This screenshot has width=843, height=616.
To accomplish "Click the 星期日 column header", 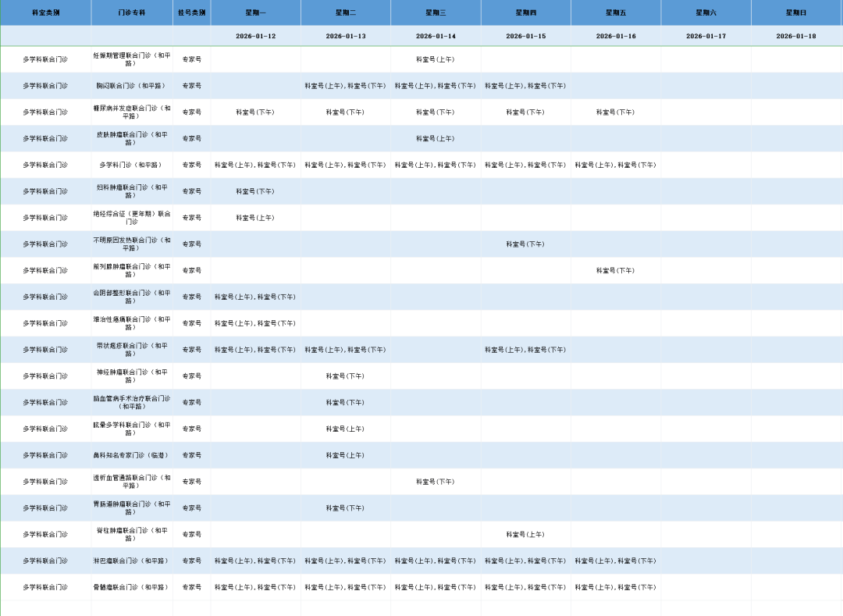I will pos(796,12).
